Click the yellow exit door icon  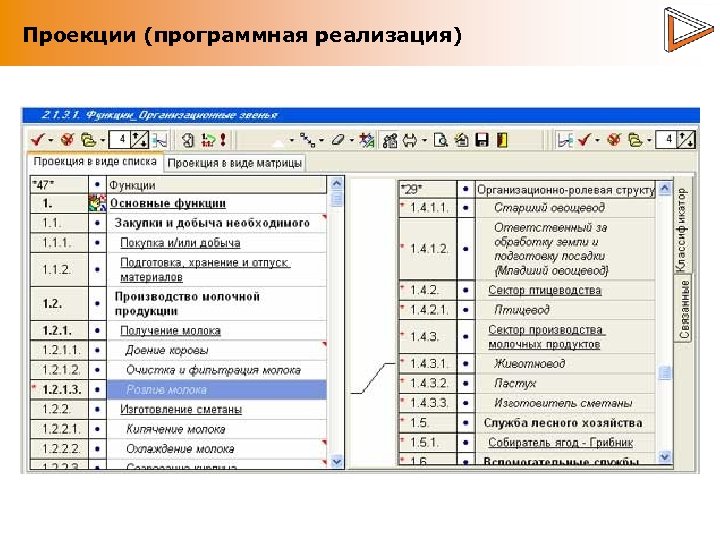coord(502,140)
